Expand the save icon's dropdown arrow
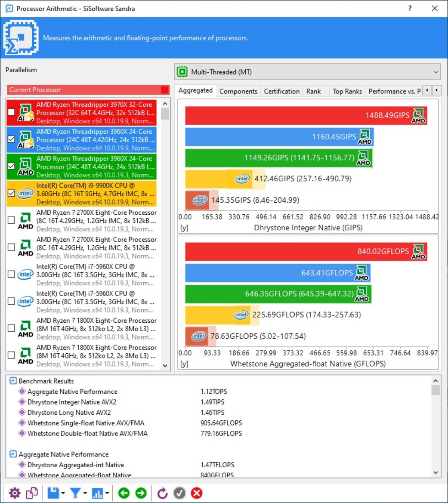 tap(63, 493)
